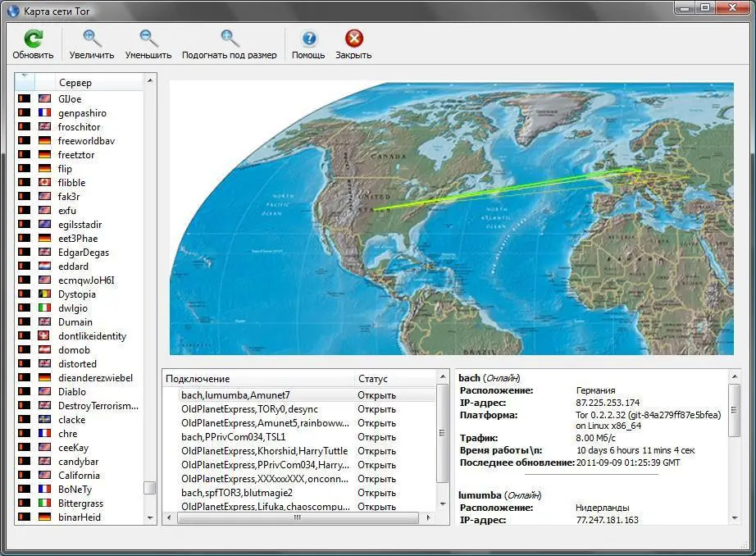Click the green Обновить refresh icon
Viewport: 756px width, 556px height.
[34, 39]
